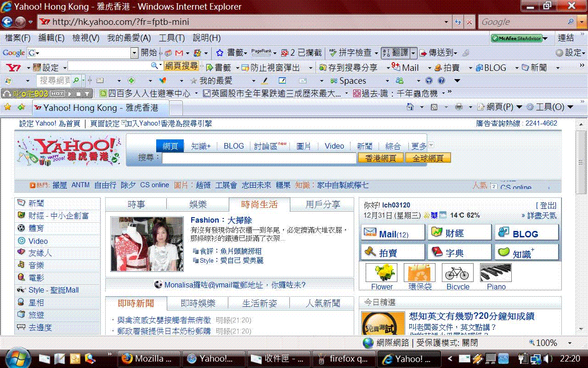Open the address bar history dropdown
Screen dimensions: 588x368
click(447, 22)
